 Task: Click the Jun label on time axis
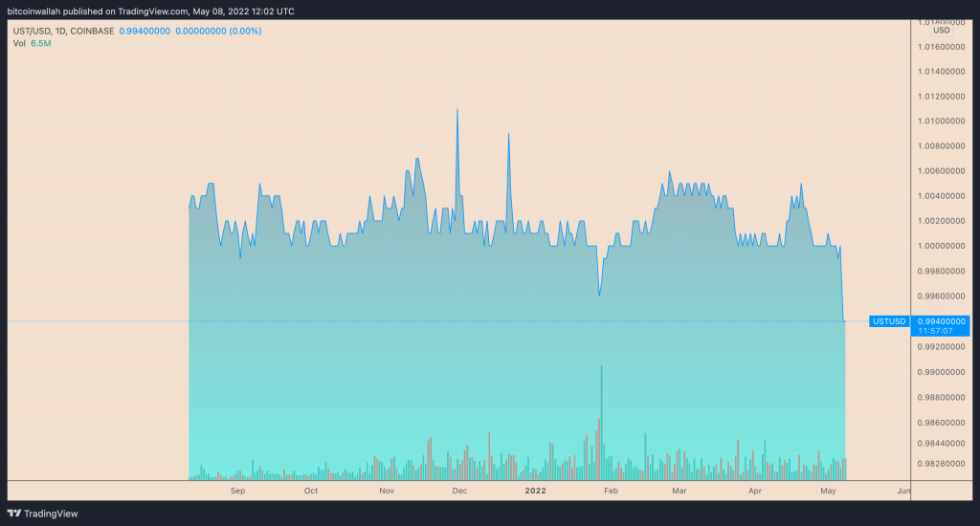click(x=902, y=491)
